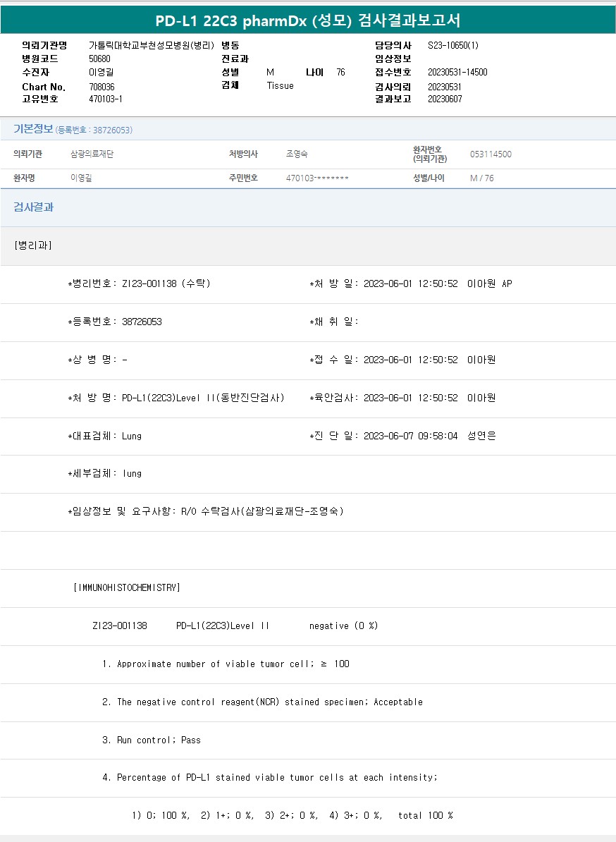The width and height of the screenshot is (616, 842).
Task: Select pathology number ZI23-001138 (수탁)
Action: pyautogui.click(x=166, y=283)
